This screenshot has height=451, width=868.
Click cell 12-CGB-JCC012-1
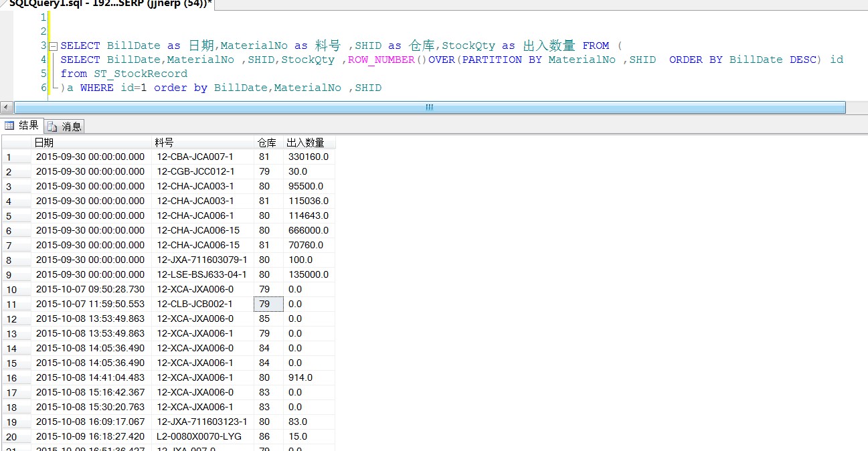[x=203, y=171]
